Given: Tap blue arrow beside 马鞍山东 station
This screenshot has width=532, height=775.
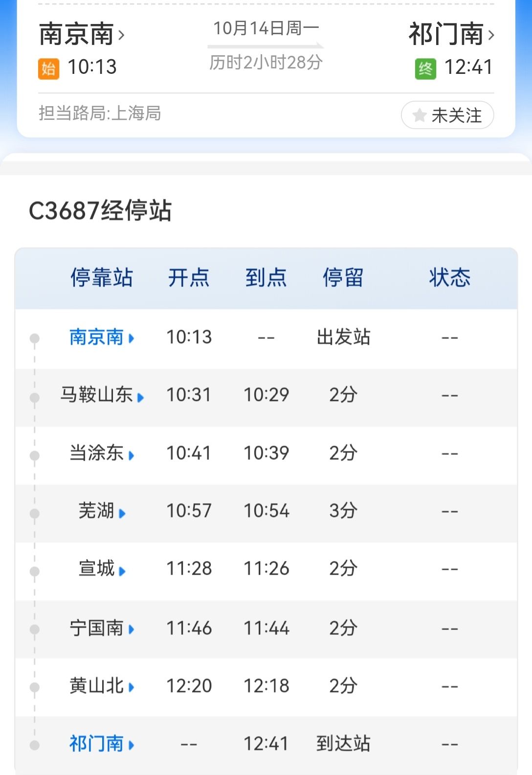Looking at the screenshot, I should [141, 397].
